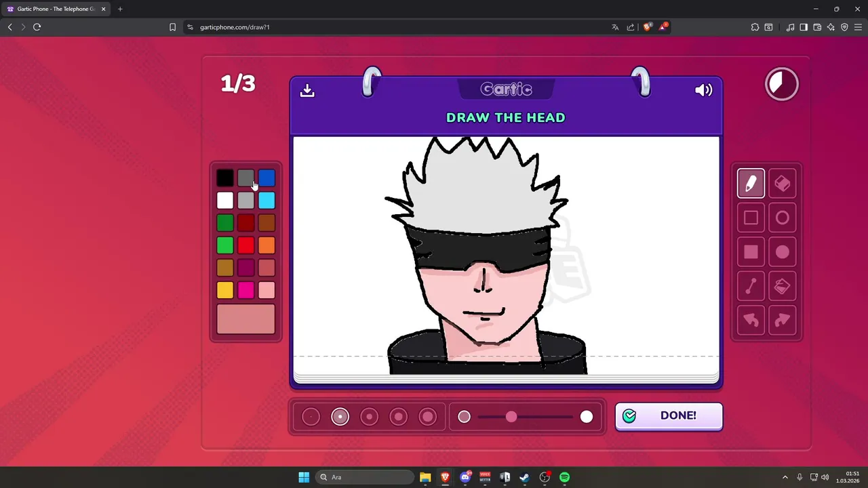The height and width of the screenshot is (488, 868).
Task: Open Steam from the taskbar
Action: point(524,477)
